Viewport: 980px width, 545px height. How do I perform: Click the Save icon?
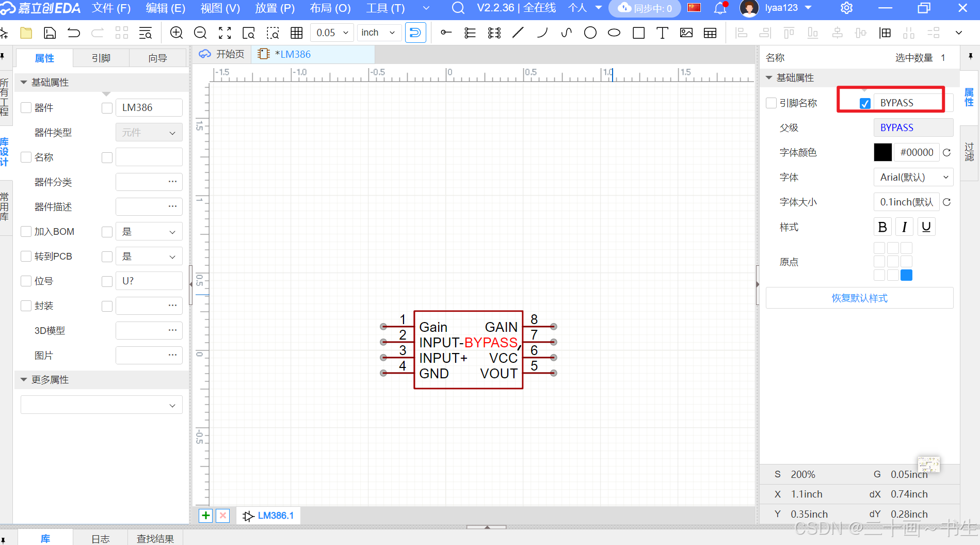[x=50, y=33]
